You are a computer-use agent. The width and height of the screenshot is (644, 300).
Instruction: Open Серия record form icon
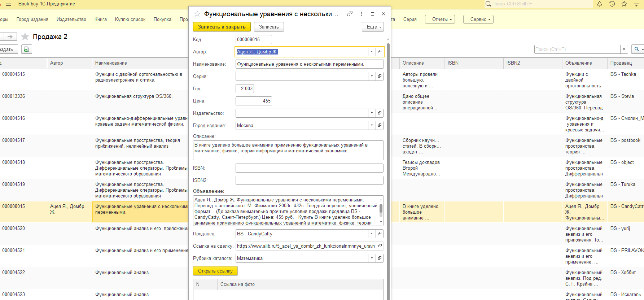(x=380, y=76)
